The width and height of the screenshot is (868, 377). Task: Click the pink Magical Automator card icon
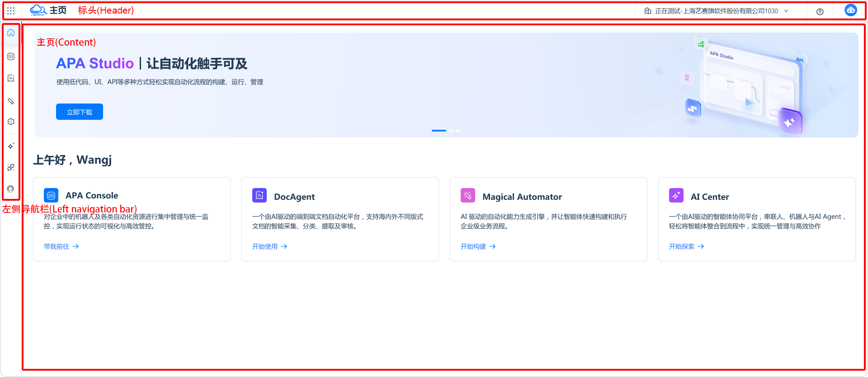point(468,195)
